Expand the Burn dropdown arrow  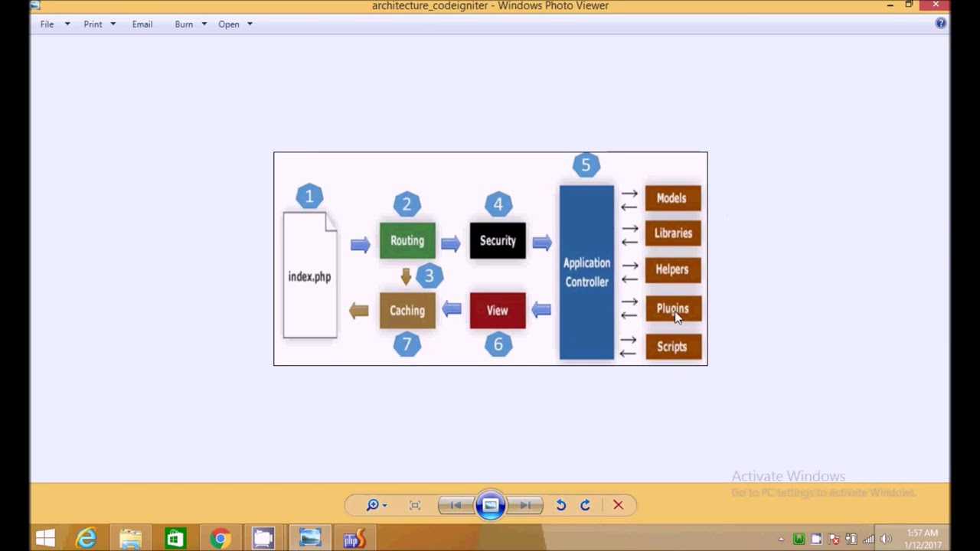coord(204,24)
